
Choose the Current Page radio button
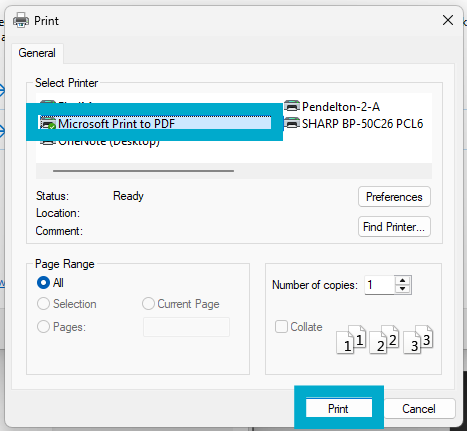click(148, 304)
